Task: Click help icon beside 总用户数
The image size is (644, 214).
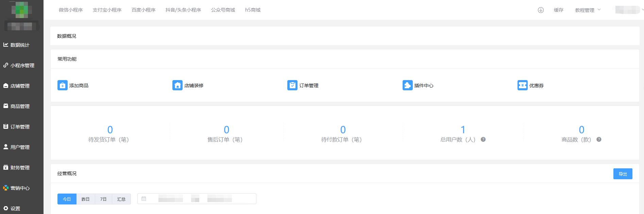Action: pos(483,139)
